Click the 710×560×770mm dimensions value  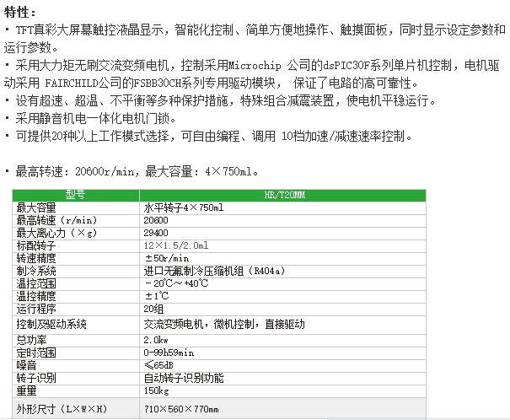click(180, 409)
